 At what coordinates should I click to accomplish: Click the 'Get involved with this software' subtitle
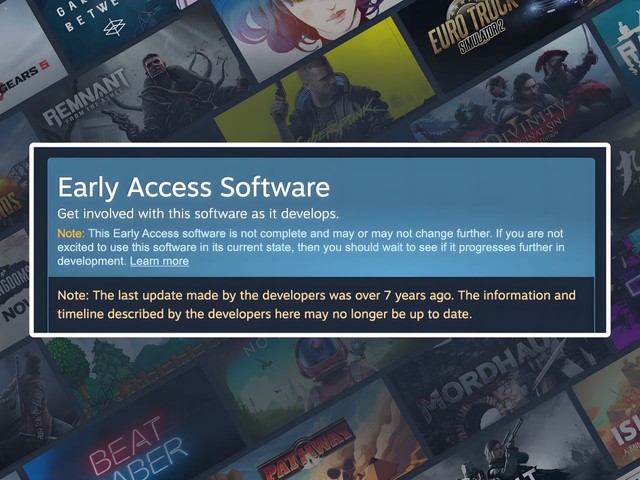(x=198, y=214)
